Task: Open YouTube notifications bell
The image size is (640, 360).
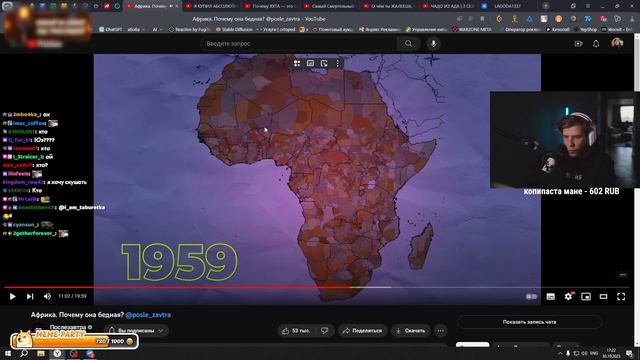Action: 596,44
